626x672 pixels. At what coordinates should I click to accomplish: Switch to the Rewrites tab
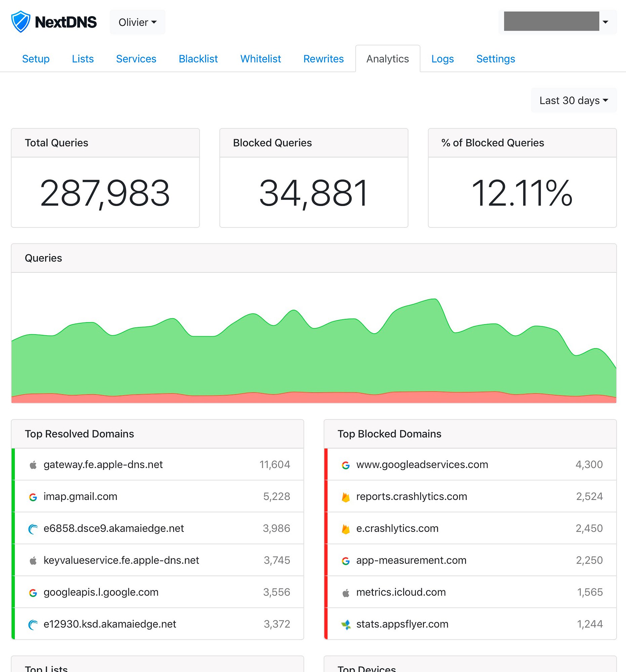(x=323, y=59)
